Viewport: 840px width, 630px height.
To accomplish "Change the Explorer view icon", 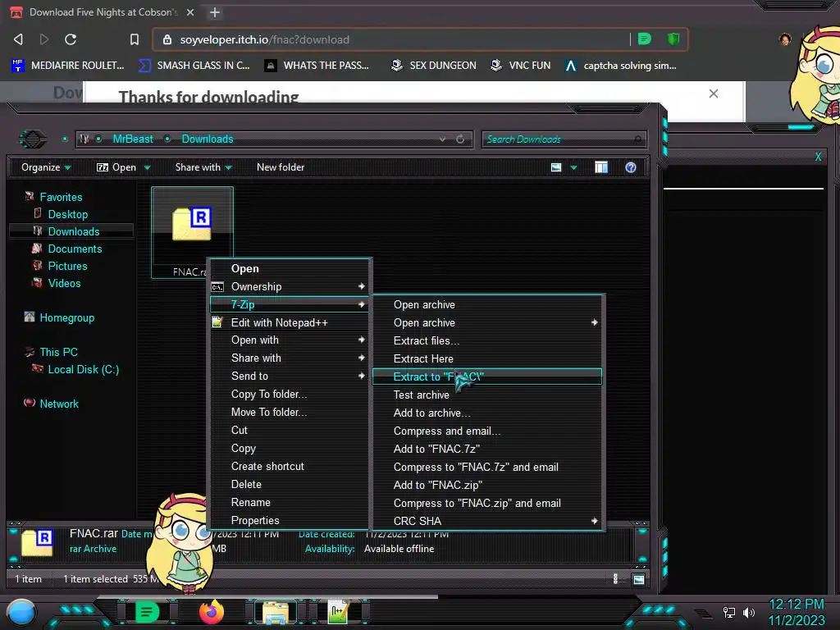I will 556,167.
